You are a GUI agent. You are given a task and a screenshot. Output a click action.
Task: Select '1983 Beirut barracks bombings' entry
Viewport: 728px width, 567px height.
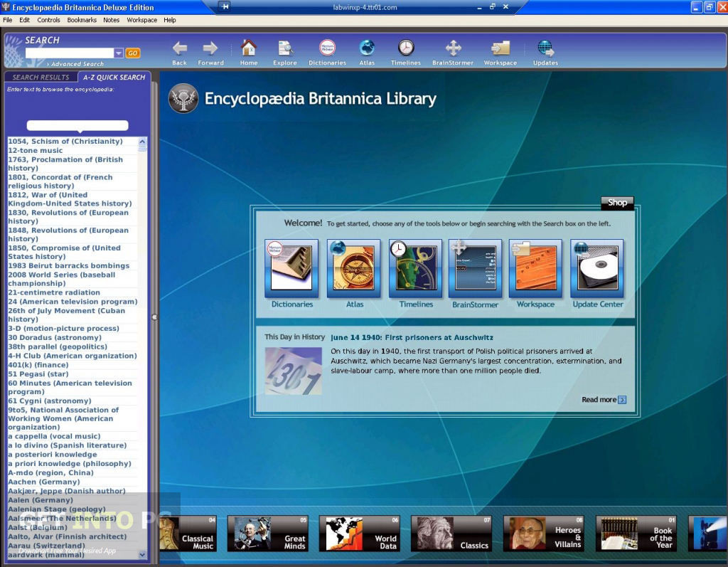pyautogui.click(x=69, y=265)
